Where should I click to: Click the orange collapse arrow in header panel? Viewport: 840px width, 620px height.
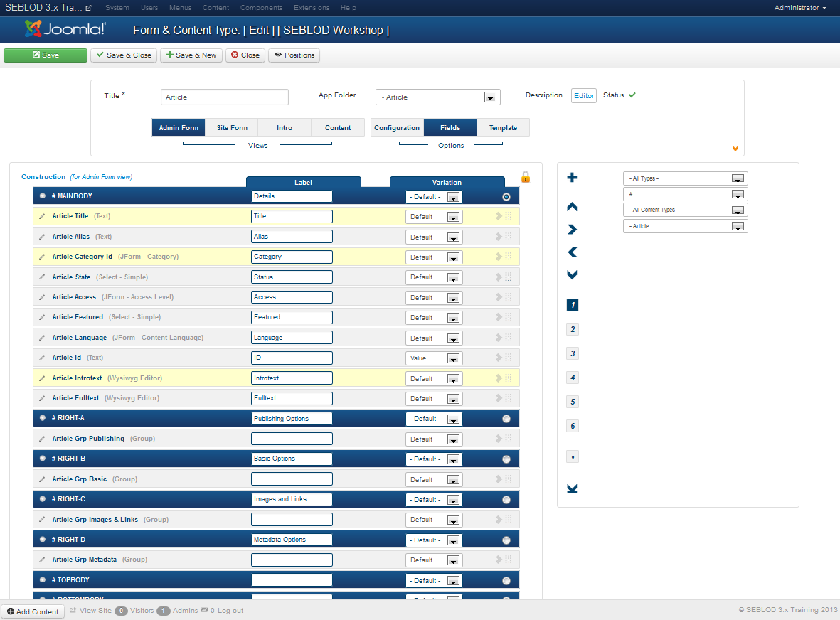[x=735, y=149]
